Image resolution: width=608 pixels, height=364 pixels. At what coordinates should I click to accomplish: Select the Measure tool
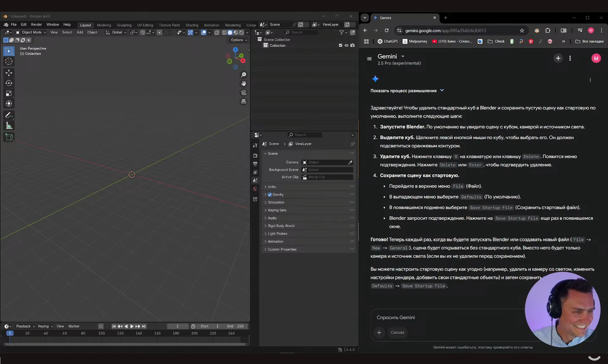[x=9, y=126]
